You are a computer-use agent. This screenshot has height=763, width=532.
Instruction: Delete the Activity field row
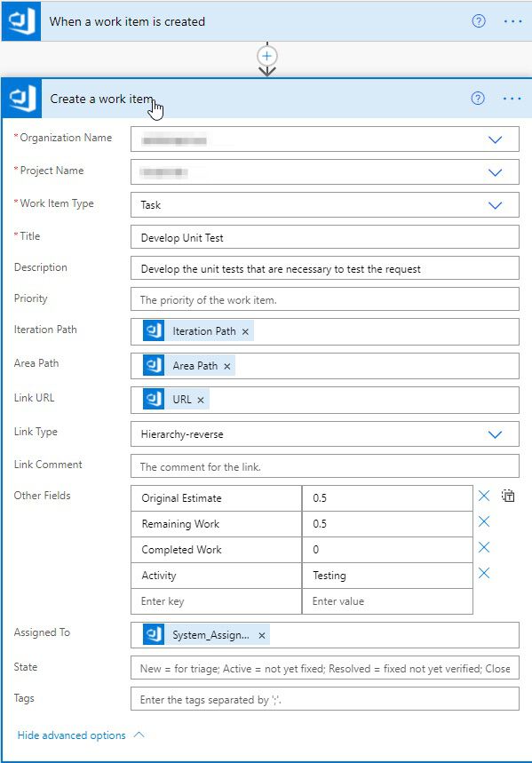pos(484,573)
